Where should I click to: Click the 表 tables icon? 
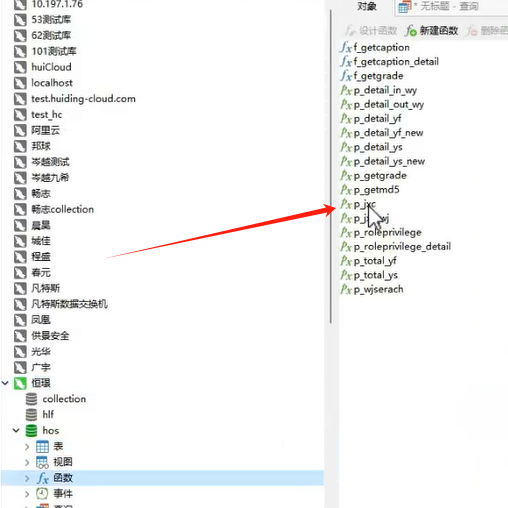click(x=42, y=446)
